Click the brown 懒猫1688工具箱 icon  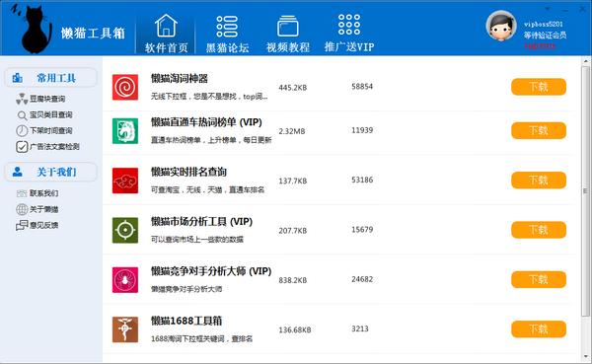(x=125, y=329)
